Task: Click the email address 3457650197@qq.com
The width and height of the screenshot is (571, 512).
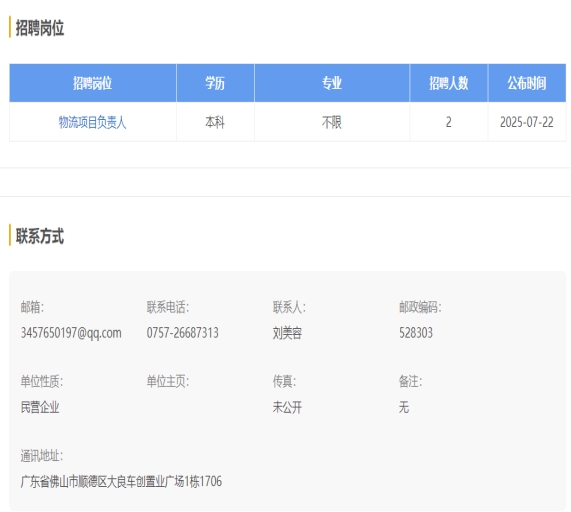Action: [71, 333]
